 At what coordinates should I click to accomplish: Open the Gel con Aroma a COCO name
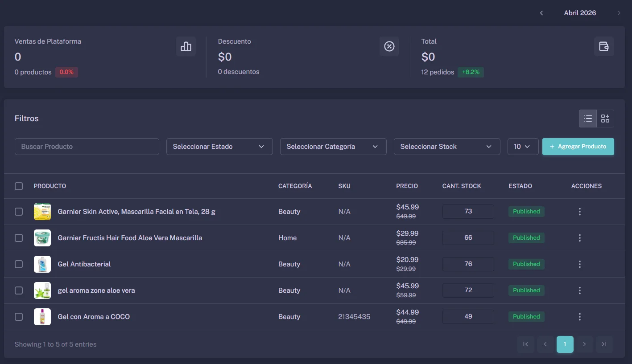tap(94, 317)
